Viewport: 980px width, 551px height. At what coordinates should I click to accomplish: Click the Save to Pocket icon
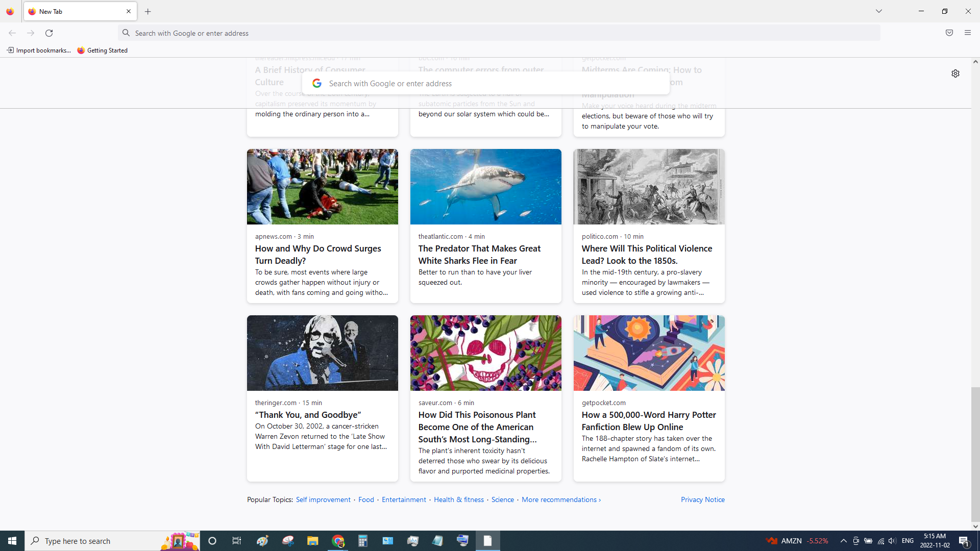tap(949, 33)
